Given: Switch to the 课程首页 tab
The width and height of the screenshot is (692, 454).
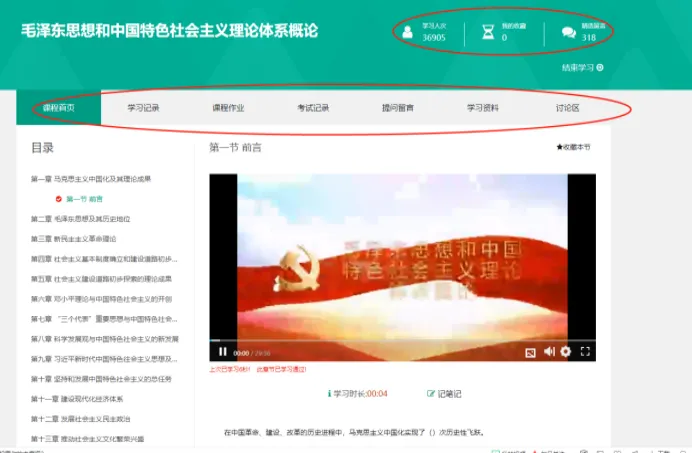Looking at the screenshot, I should click(59, 108).
